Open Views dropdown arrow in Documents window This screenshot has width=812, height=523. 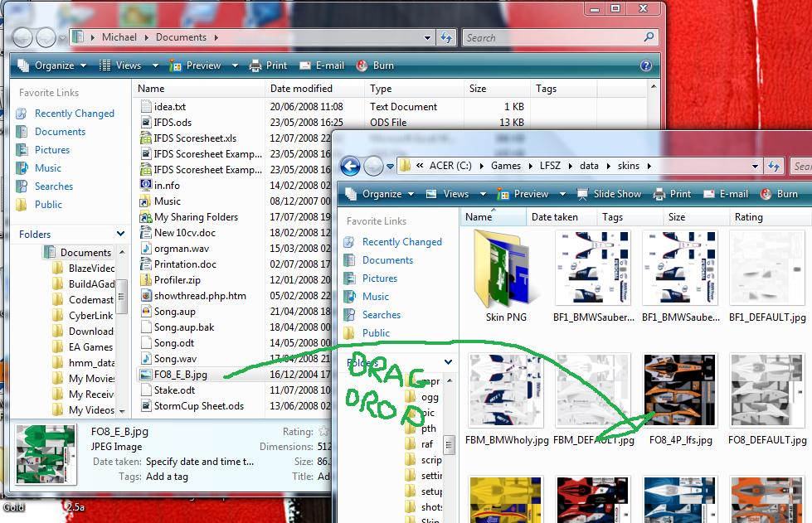click(155, 65)
